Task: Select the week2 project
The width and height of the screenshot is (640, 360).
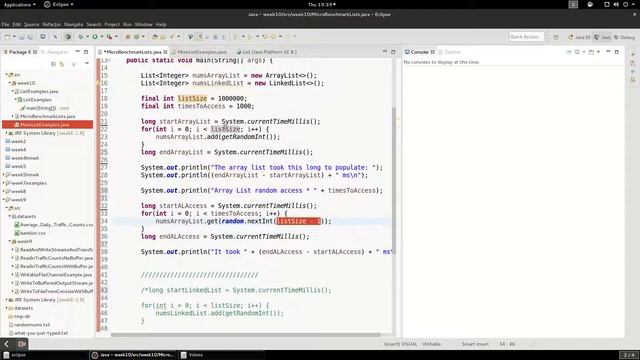Action: click(x=16, y=141)
